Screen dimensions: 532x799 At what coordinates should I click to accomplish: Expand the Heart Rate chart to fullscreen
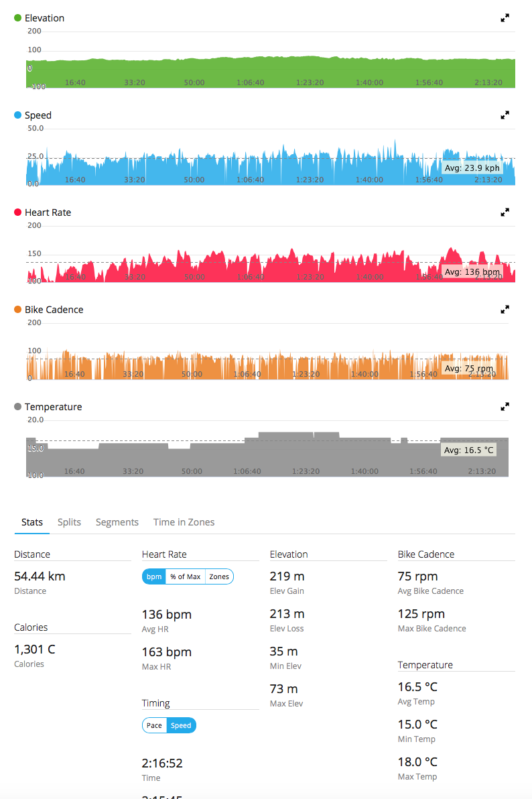[x=505, y=212]
